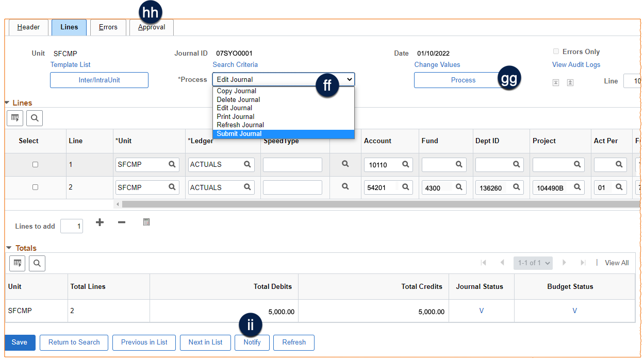Add a new line with the plus icon
Screen dimensions: 644x361
[100, 222]
